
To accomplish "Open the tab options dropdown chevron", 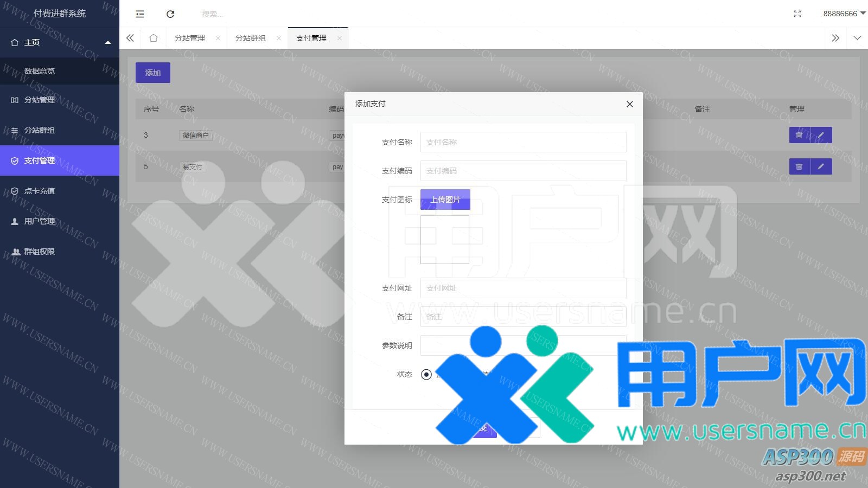I will pyautogui.click(x=857, y=38).
